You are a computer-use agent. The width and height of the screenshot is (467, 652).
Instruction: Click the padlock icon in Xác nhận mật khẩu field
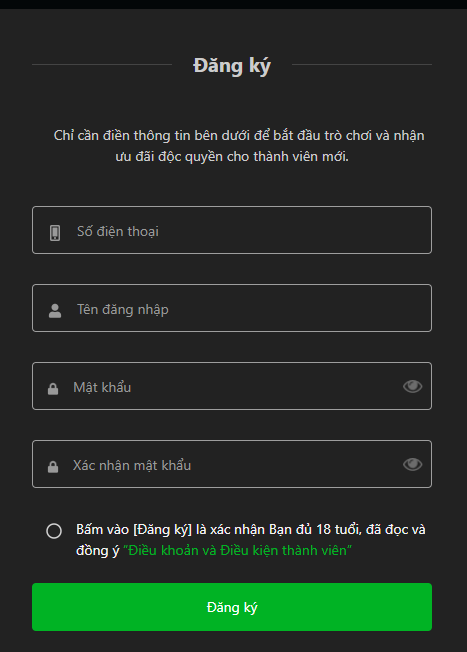coord(53,467)
